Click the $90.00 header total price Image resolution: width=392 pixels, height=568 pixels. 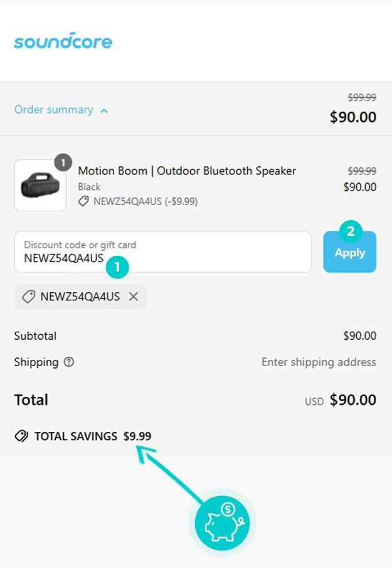[x=353, y=117]
